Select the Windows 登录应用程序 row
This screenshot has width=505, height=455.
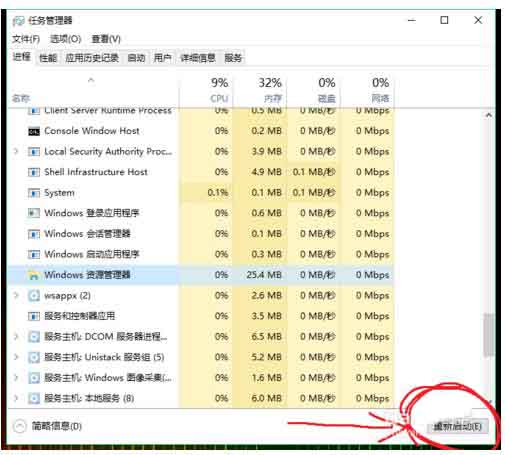click(x=201, y=213)
